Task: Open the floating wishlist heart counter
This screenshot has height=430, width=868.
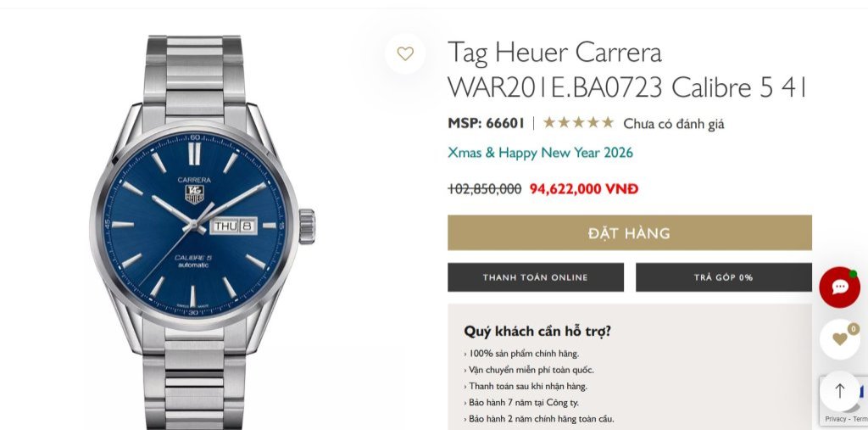Action: [840, 339]
